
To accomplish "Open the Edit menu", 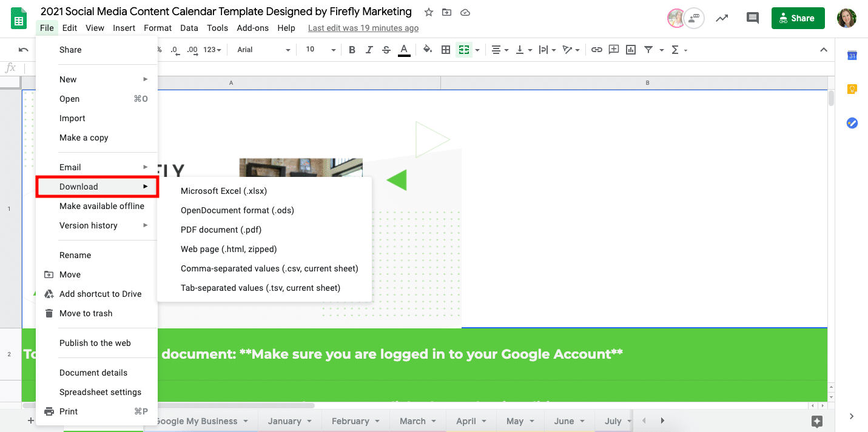I will (x=70, y=28).
